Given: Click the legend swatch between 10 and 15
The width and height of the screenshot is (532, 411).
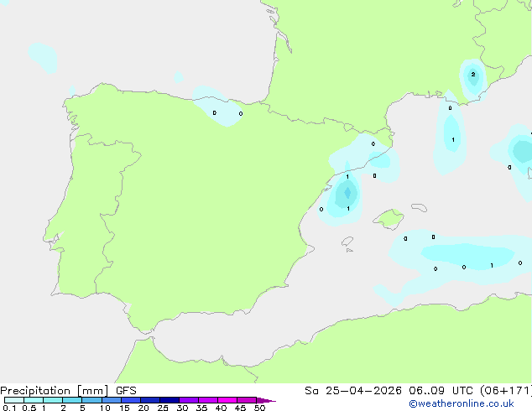Looking at the screenshot, I should pos(111,400).
